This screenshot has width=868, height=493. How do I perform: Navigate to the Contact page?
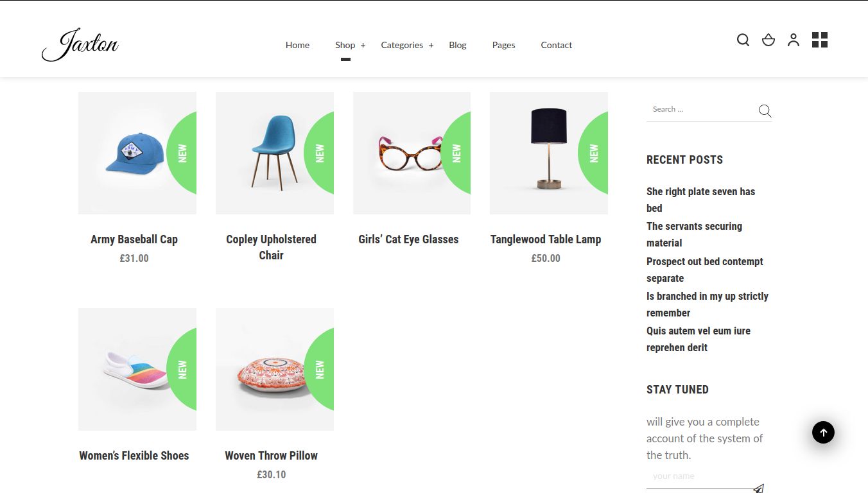tap(556, 45)
